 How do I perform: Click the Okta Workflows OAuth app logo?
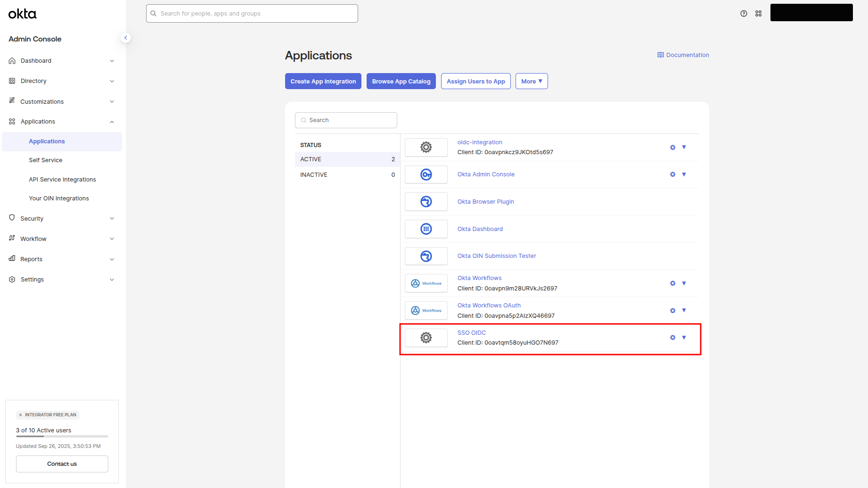[x=426, y=311]
